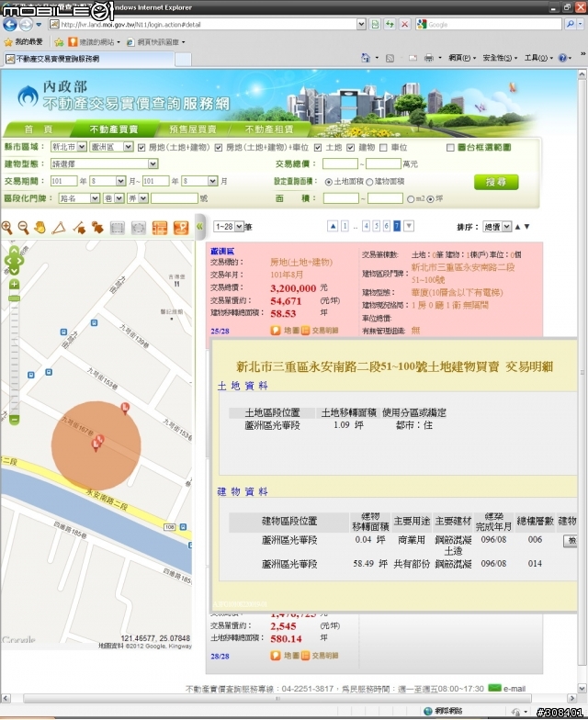Open IE 工具(O) menu
Image resolution: width=588 pixels, height=720 pixels.
pos(538,57)
